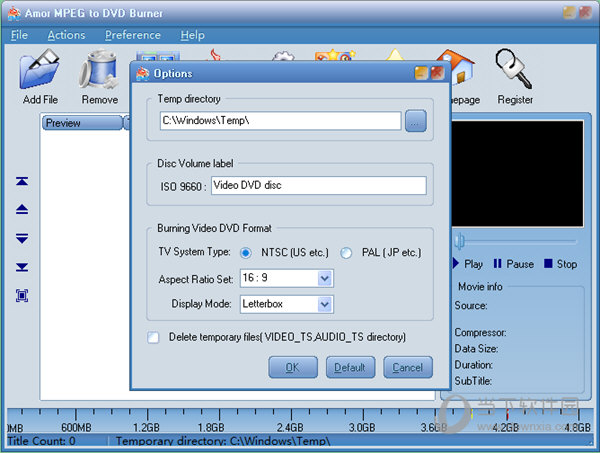The width and height of the screenshot is (600, 453).
Task: Click the Temporary directory status bar text
Action: (223, 441)
